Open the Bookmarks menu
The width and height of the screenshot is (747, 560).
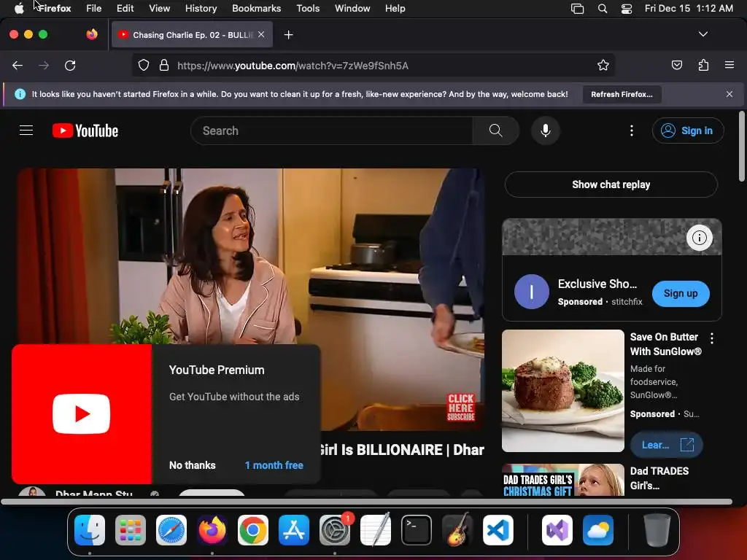pyautogui.click(x=256, y=8)
